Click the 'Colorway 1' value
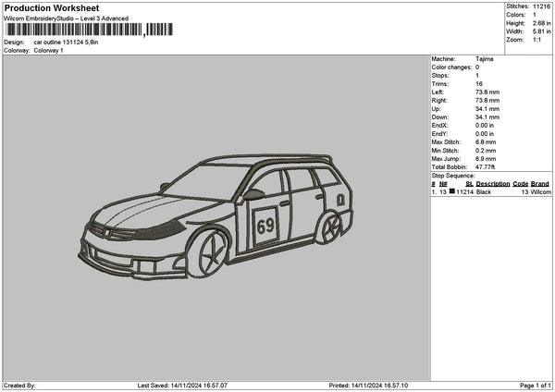555x392 pixels. tap(48, 51)
